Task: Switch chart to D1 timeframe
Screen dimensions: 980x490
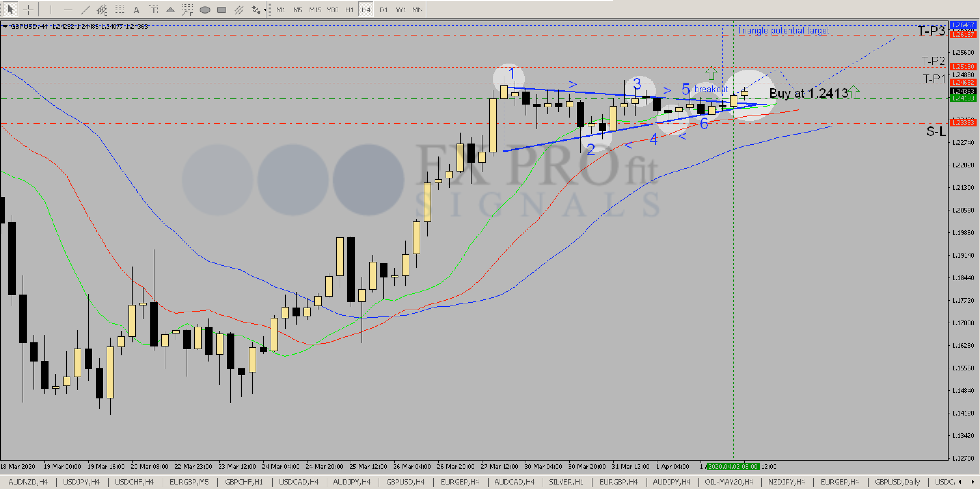Action: point(383,10)
